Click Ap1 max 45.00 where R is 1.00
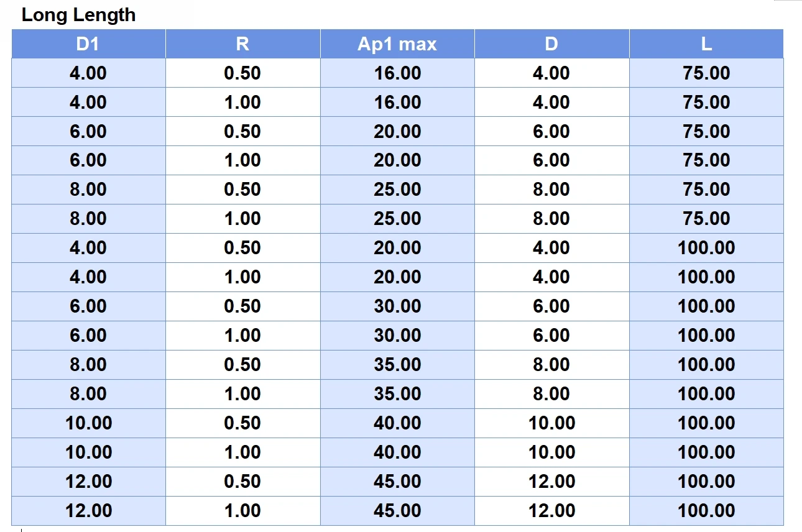 [397, 511]
